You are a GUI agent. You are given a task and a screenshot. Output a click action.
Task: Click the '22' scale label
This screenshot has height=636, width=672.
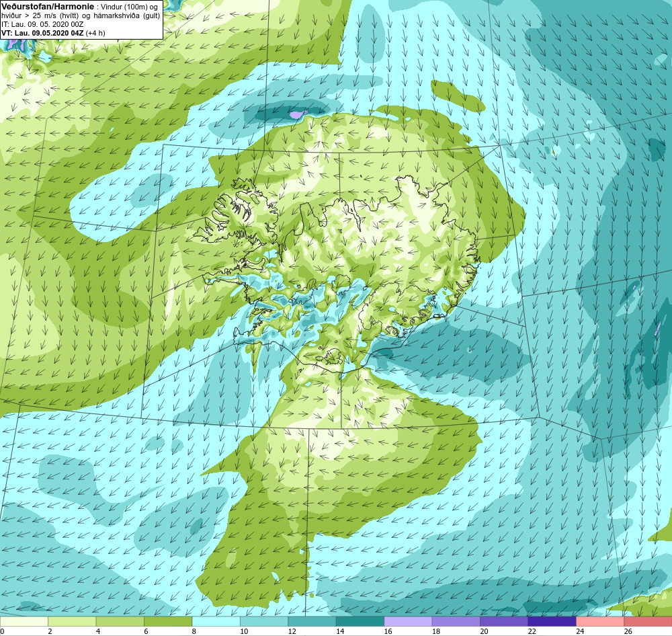click(532, 631)
